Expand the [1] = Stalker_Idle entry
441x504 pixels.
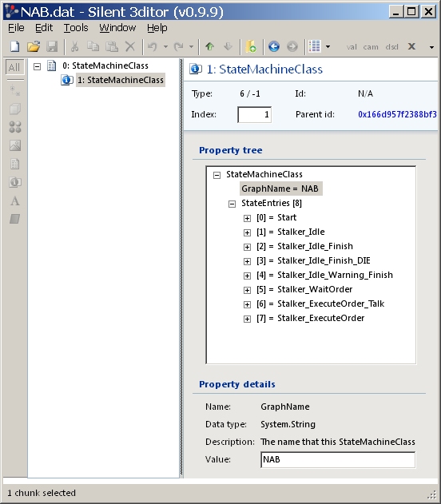click(247, 232)
